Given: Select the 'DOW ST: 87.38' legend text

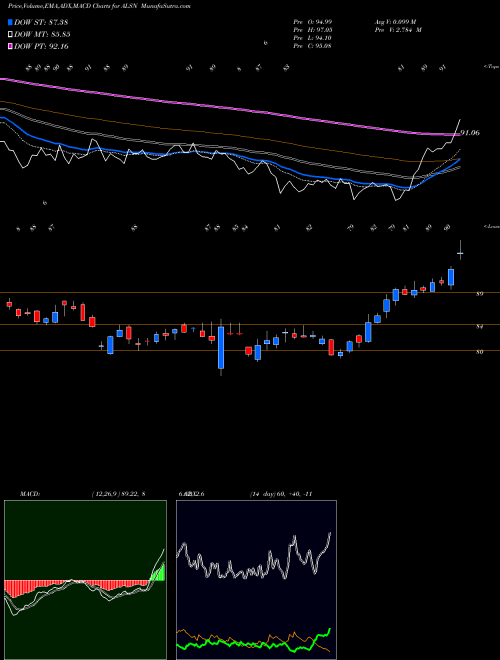Looking at the screenshot, I should (41, 22).
